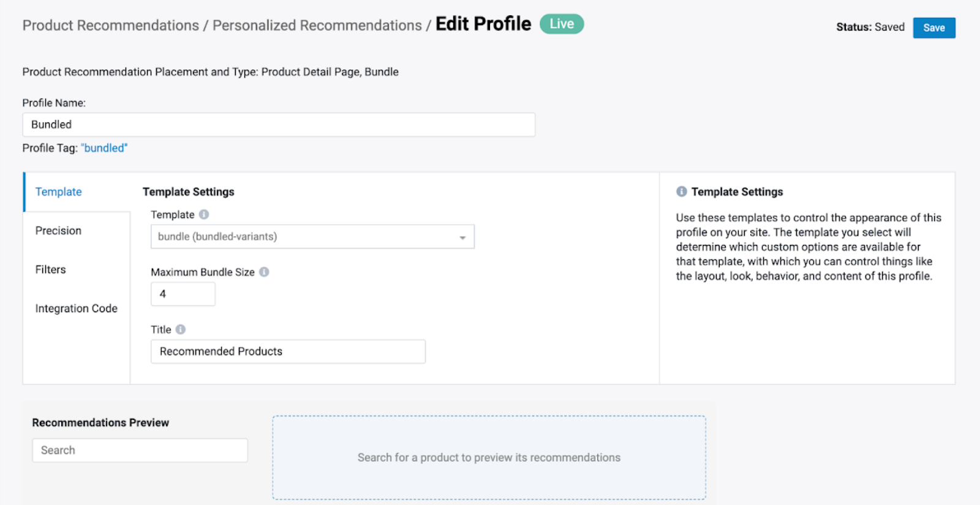The height and width of the screenshot is (505, 980).
Task: Click the Maximum Bundle Size info icon
Action: tap(264, 272)
